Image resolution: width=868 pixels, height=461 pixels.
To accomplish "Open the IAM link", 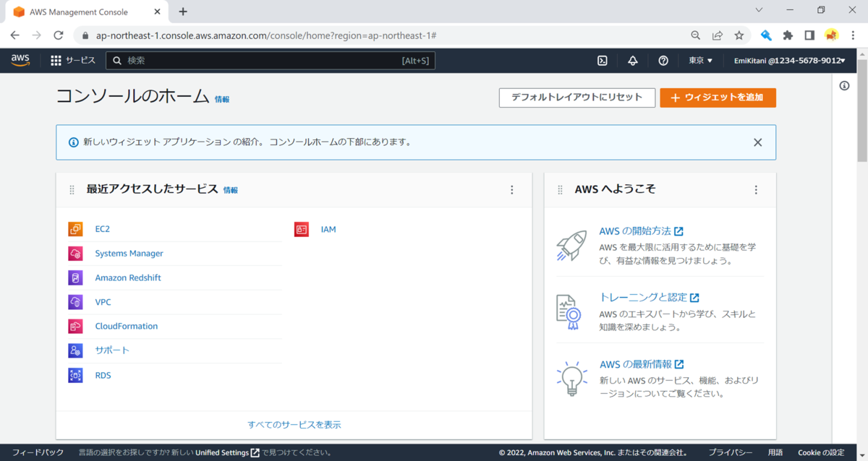I will [328, 230].
